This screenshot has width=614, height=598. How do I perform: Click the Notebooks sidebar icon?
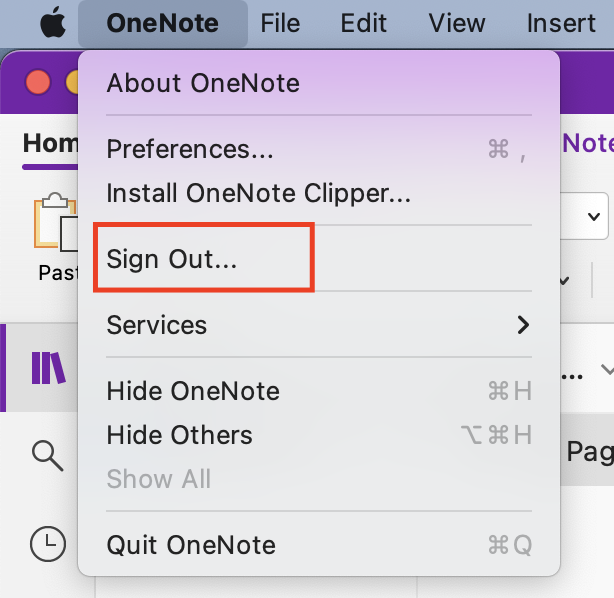(x=47, y=368)
